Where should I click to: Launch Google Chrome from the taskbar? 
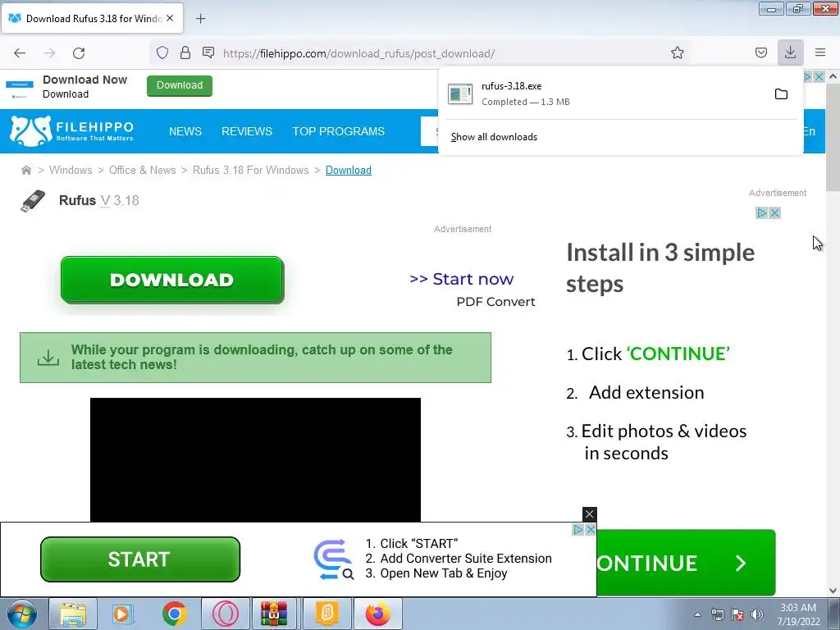pos(174,614)
